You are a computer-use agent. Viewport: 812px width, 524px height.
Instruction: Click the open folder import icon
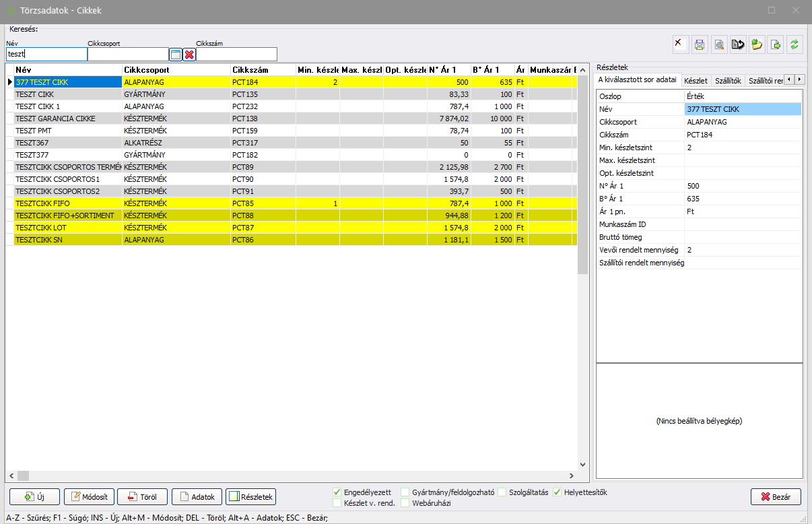click(x=757, y=45)
